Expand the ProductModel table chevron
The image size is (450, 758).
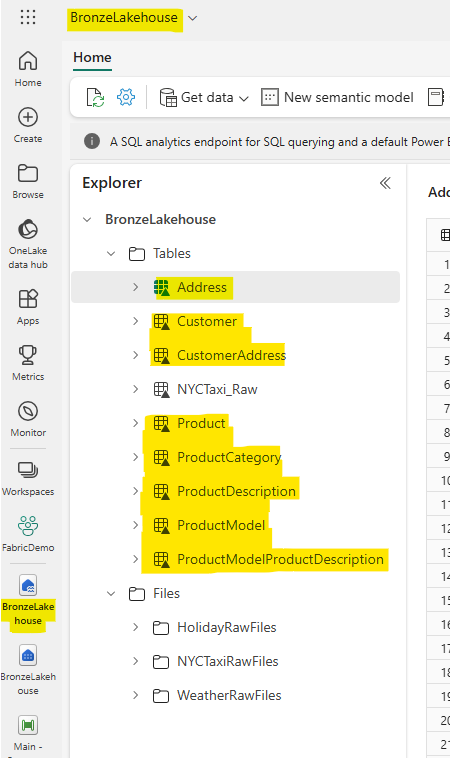coord(136,525)
